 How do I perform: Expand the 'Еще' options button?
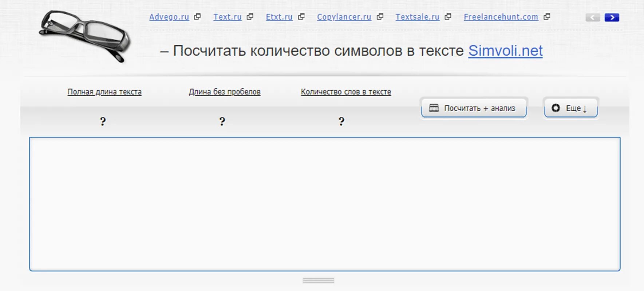pos(571,108)
